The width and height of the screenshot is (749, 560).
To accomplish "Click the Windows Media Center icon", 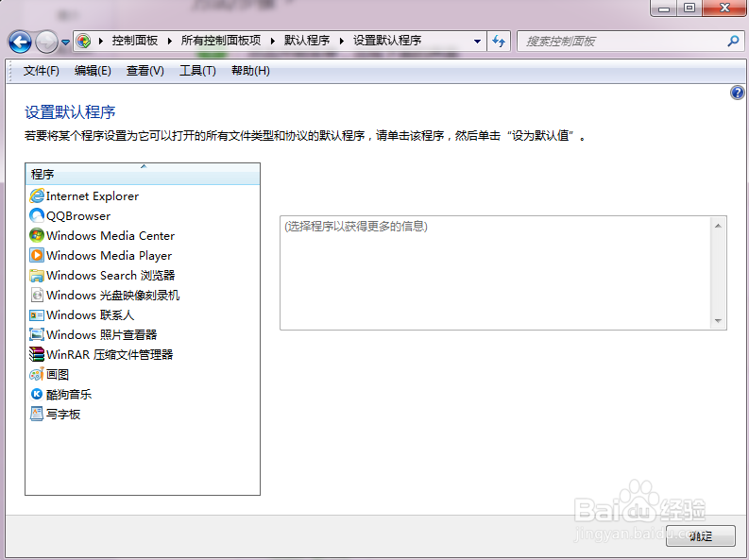I will [x=37, y=235].
